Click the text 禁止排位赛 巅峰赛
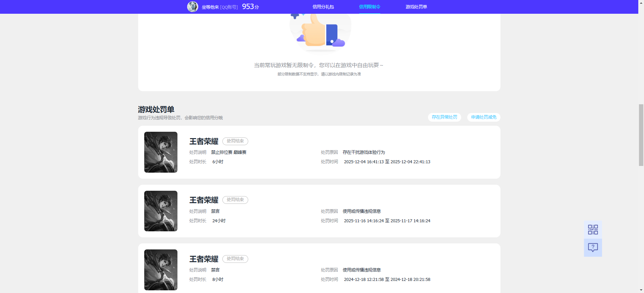 (229, 152)
